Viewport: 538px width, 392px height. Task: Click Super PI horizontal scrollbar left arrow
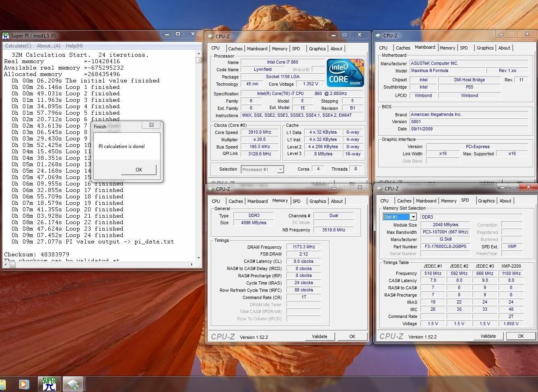coord(5,265)
